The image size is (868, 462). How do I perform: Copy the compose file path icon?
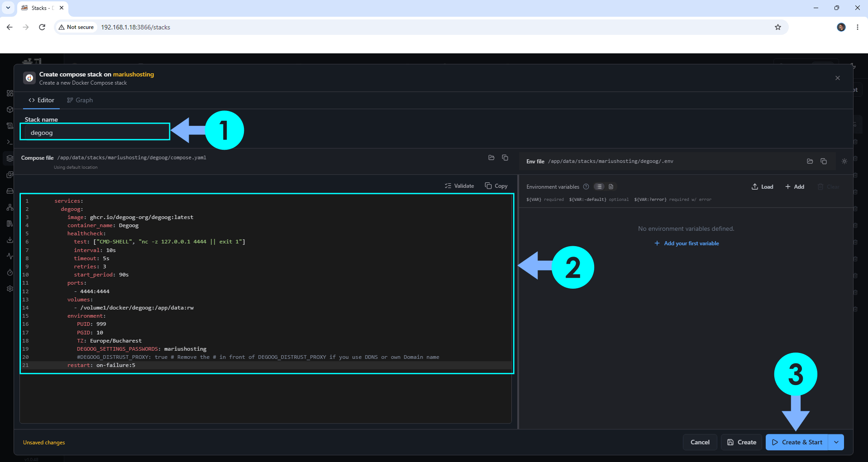(x=505, y=157)
